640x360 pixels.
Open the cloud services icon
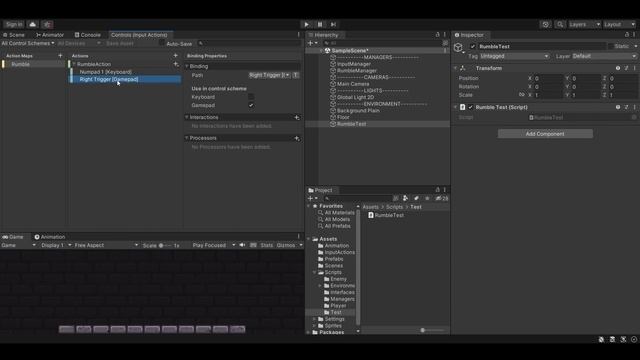33,24
